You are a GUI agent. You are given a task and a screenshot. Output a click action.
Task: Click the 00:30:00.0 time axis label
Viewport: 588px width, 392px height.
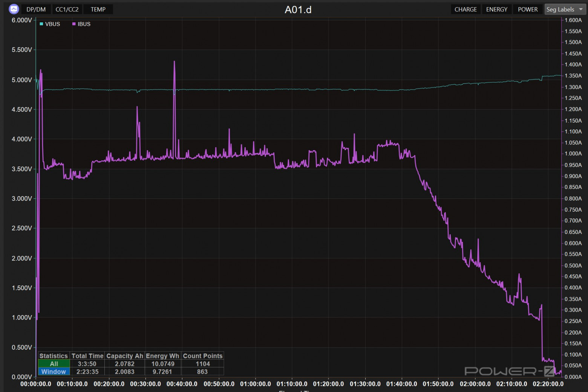(145, 384)
